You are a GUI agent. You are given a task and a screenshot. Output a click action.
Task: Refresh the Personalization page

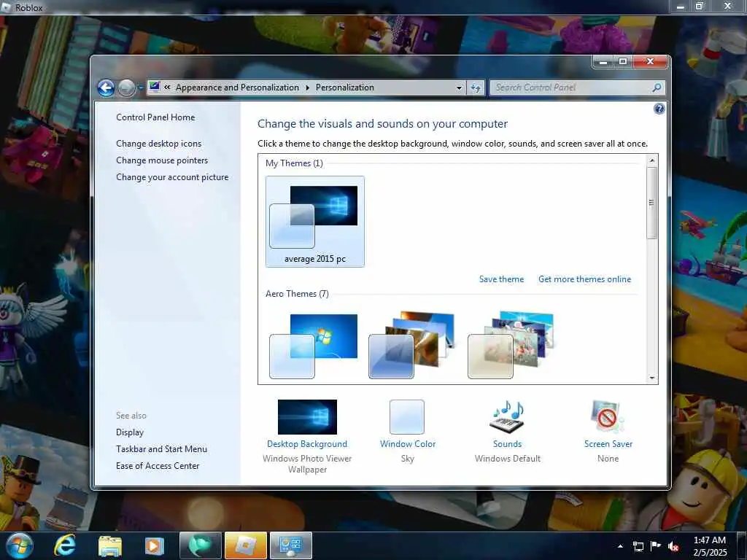click(476, 87)
